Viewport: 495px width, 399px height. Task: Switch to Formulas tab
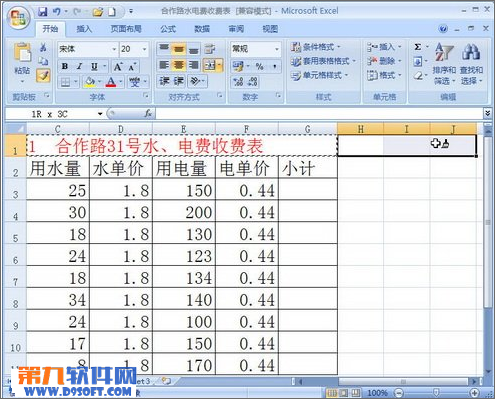168,29
